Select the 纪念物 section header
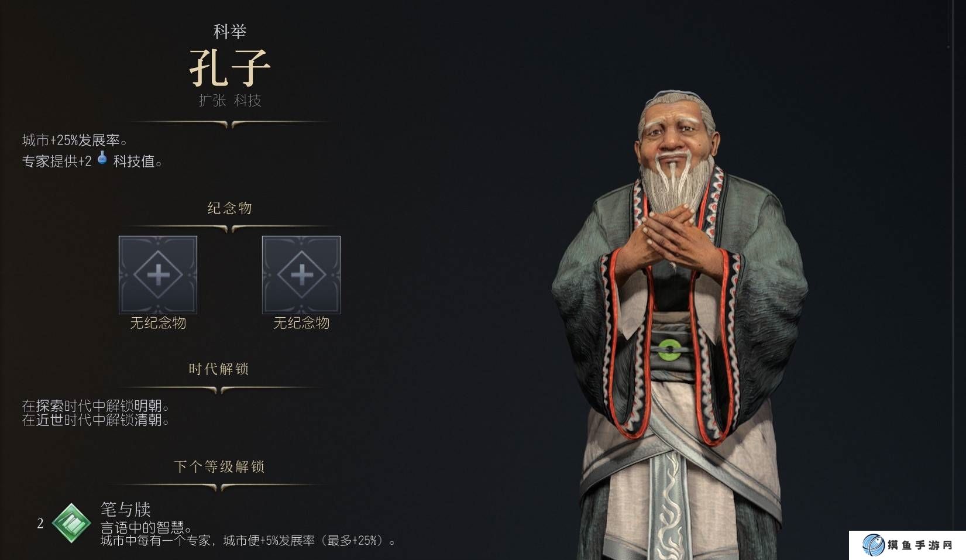The height and width of the screenshot is (560, 966). [229, 208]
